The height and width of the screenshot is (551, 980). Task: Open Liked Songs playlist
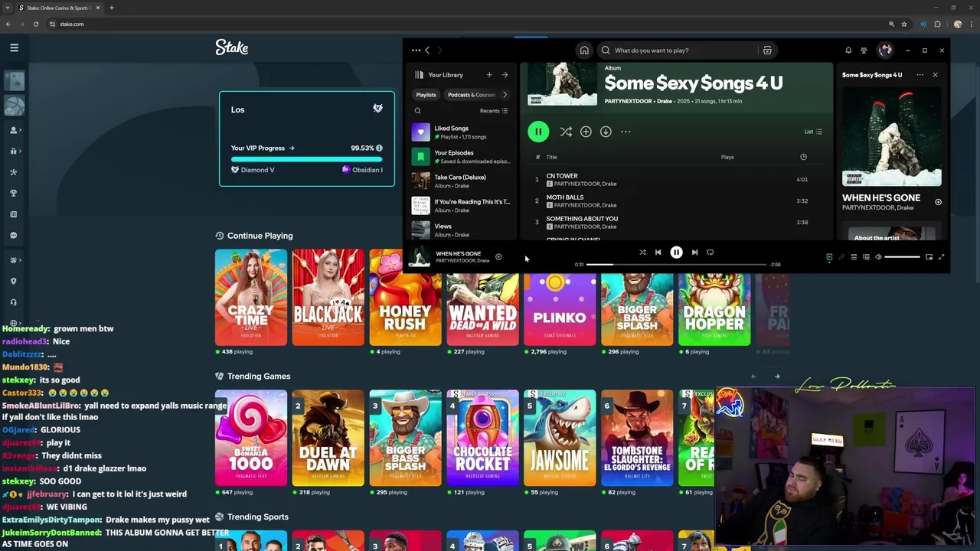pyautogui.click(x=462, y=132)
